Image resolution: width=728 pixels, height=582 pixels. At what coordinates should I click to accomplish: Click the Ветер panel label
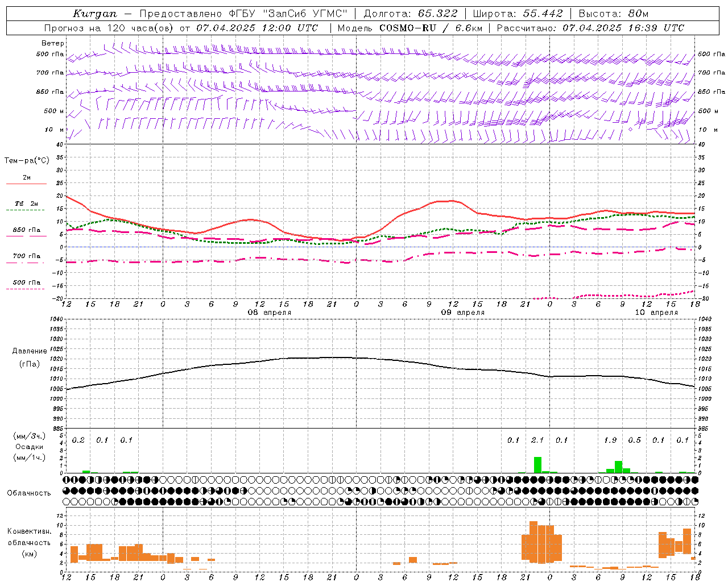point(53,43)
